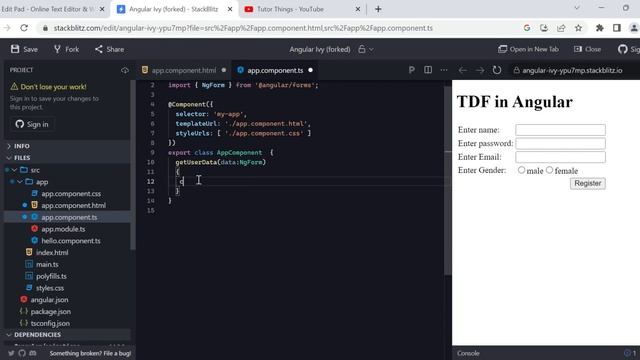This screenshot has height=360, width=640.
Task: Click the Enter name input field
Action: pos(560,130)
